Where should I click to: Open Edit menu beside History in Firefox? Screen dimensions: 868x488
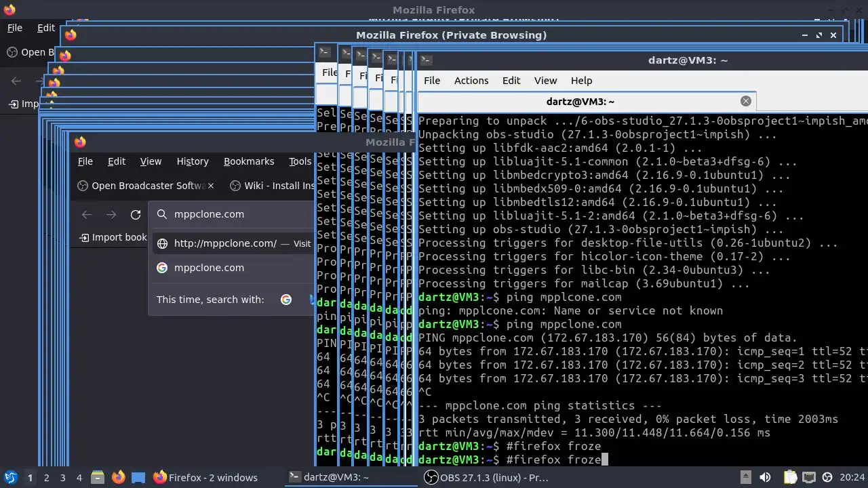coord(117,161)
